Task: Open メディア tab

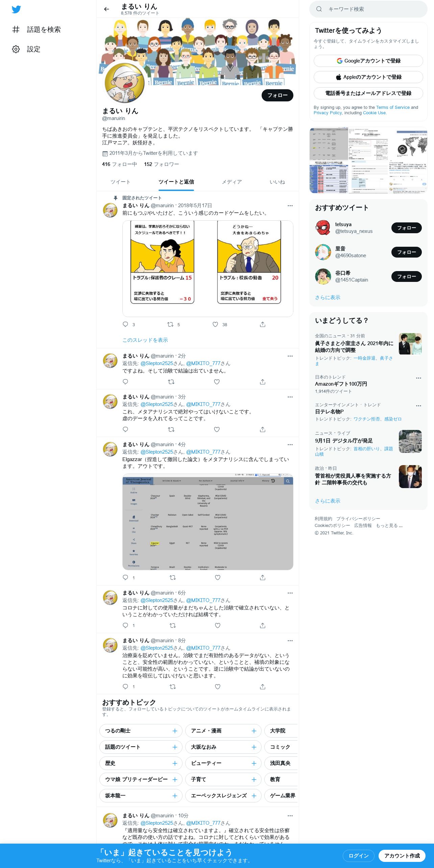Action: pyautogui.click(x=232, y=182)
